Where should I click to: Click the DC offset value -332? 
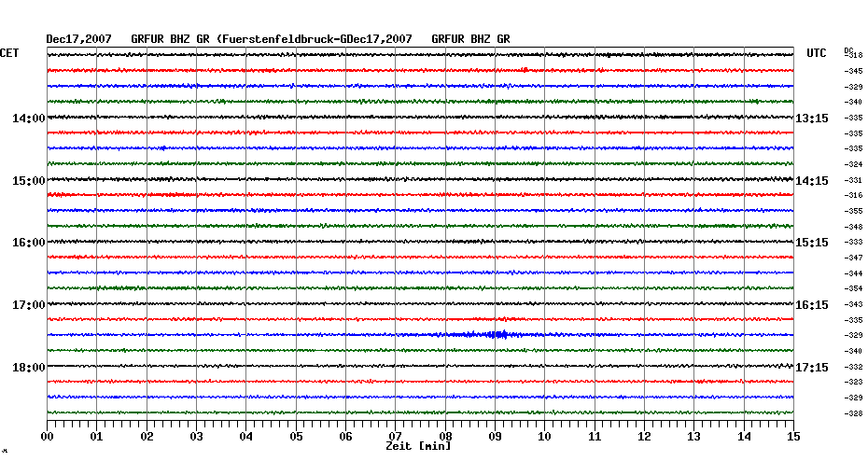click(853, 367)
